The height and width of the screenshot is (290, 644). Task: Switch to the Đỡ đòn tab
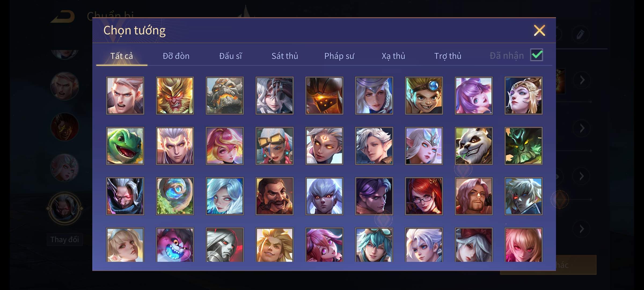pyautogui.click(x=176, y=56)
